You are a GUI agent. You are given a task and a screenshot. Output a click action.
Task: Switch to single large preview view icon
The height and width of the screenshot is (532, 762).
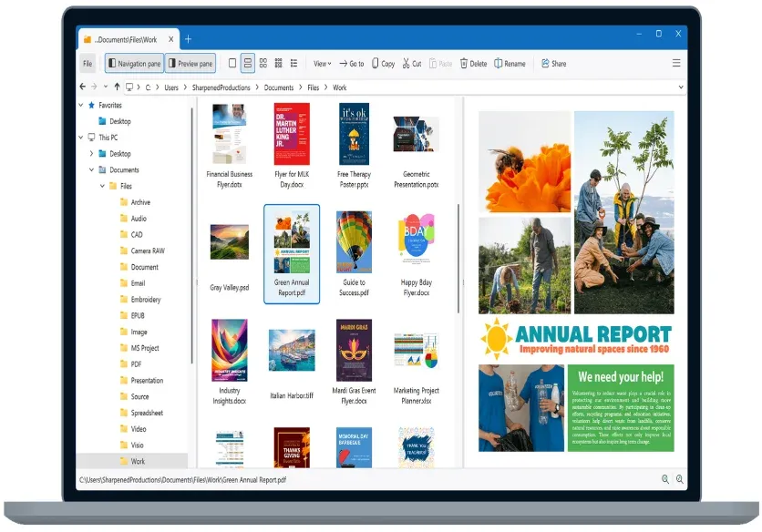click(232, 63)
